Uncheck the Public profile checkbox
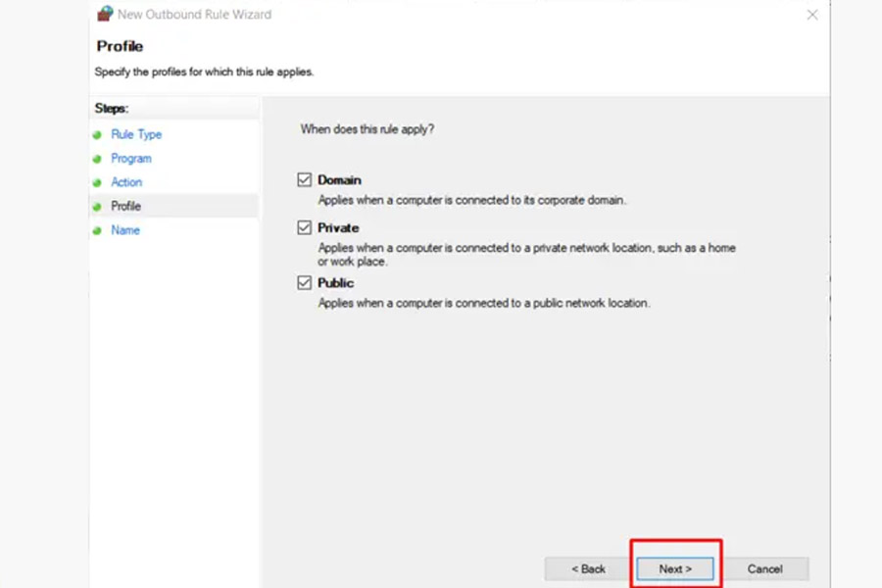Viewport: 882px width, 588px height. pos(305,282)
